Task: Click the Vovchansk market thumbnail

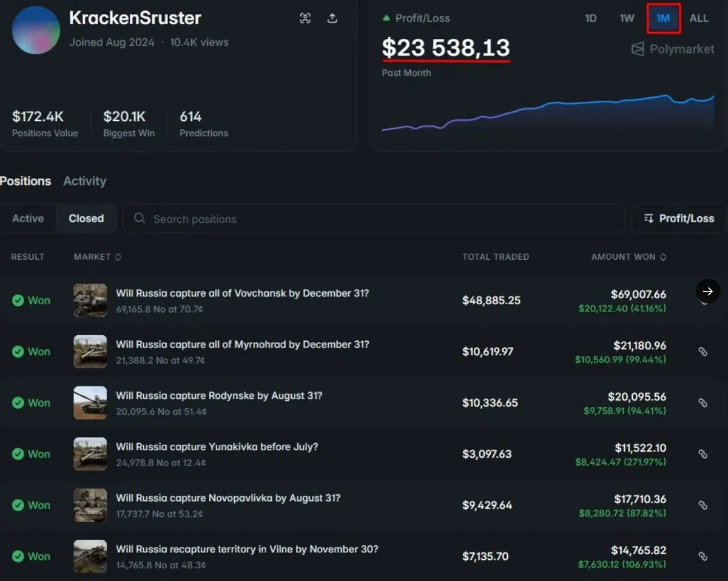Action: (90, 301)
